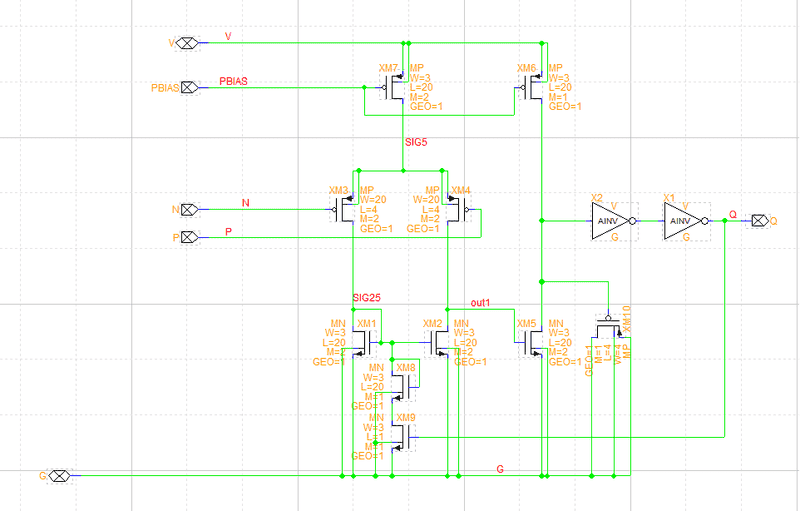Click the X1 instance name label

tap(669, 197)
